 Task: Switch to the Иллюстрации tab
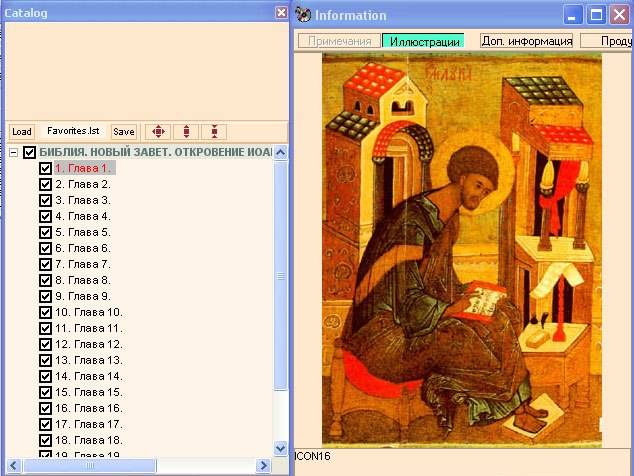(423, 41)
